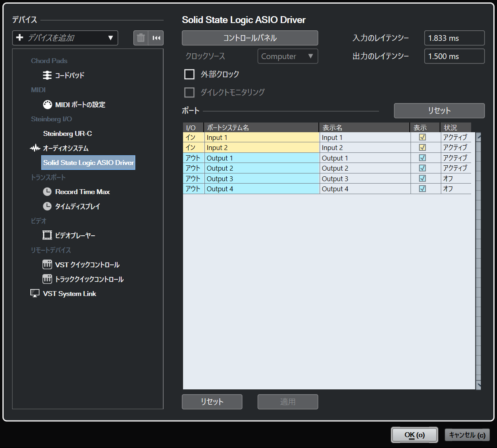Click the キャンセル button
This screenshot has height=448, width=497.
coord(467,435)
